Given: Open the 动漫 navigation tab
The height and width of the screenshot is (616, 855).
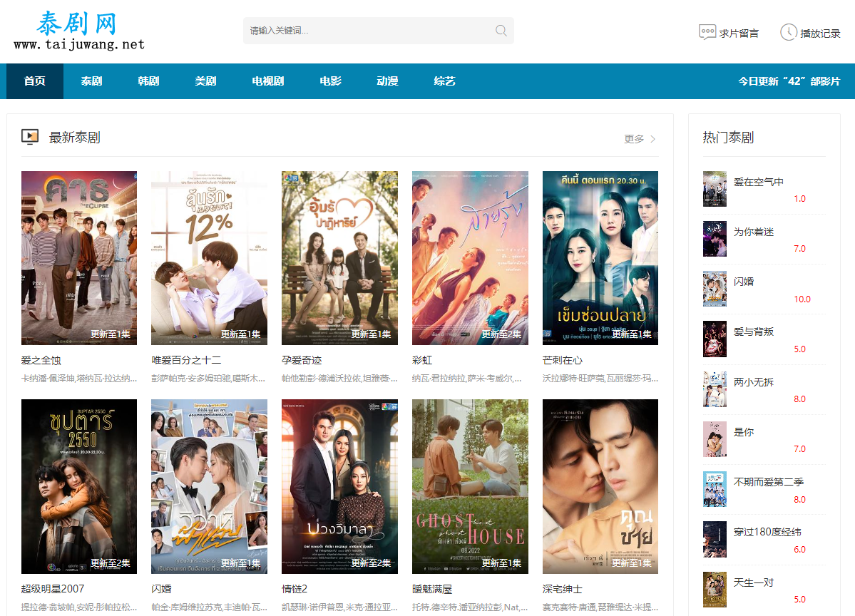Looking at the screenshot, I should click(387, 81).
